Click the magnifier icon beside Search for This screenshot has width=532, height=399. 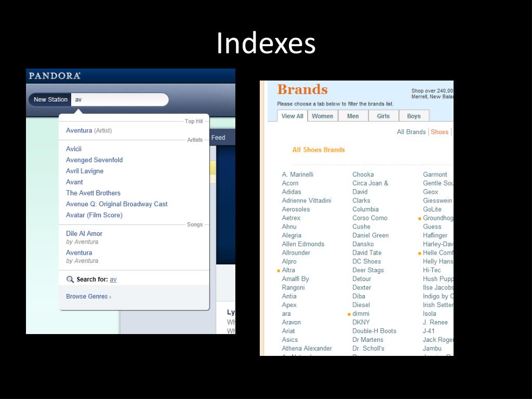[x=70, y=279]
